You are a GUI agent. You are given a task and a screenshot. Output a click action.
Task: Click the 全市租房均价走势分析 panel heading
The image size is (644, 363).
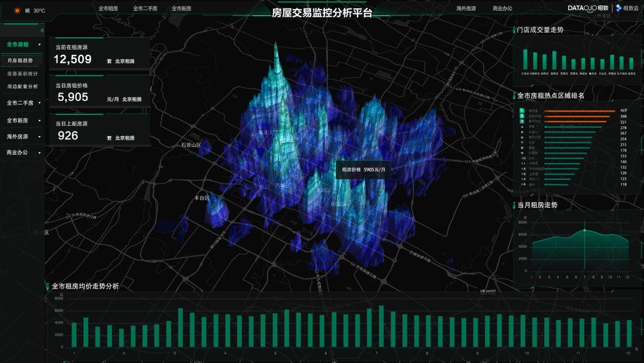point(85,286)
